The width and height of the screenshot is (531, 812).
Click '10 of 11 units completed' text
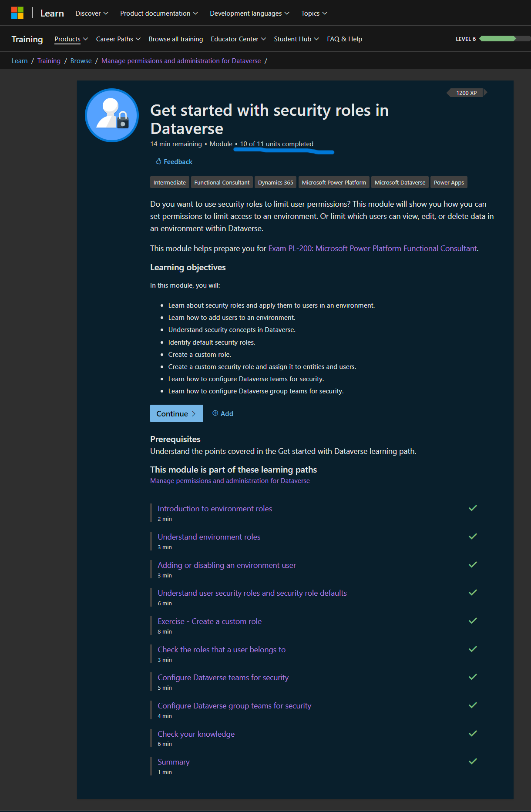click(x=277, y=144)
